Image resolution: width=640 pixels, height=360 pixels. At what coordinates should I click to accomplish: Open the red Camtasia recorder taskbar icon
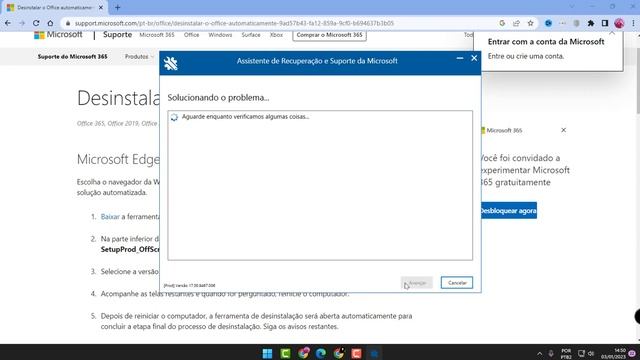tap(356, 353)
